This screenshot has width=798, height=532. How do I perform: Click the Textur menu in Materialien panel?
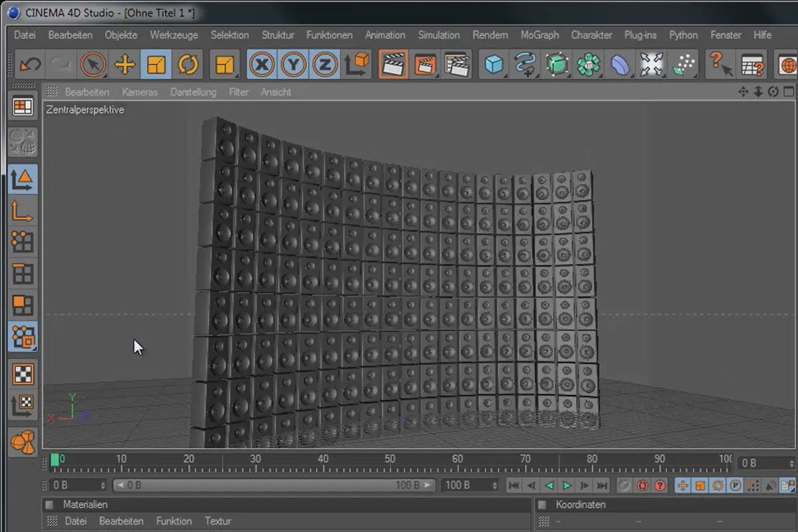click(217, 521)
